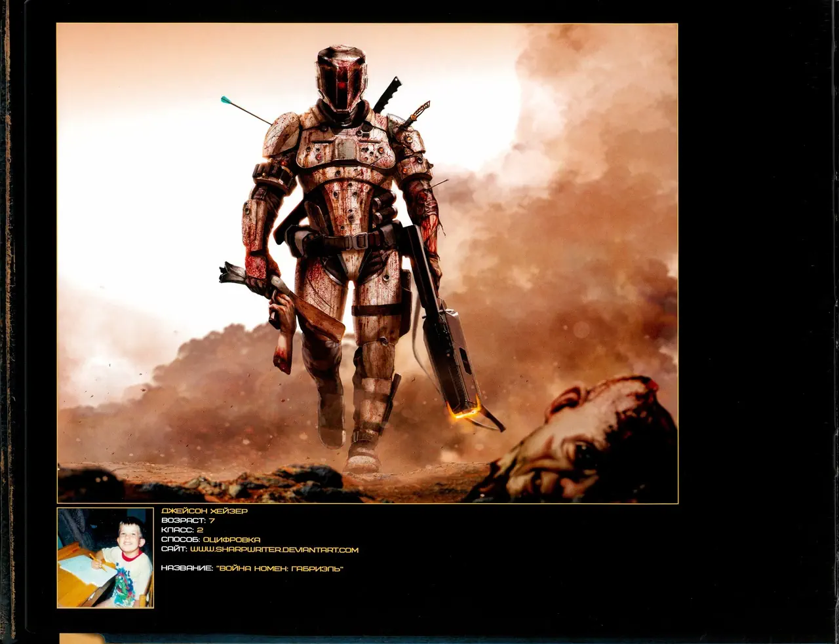Click the Класс: 2 line
This screenshot has height=644, width=839.
(x=182, y=530)
